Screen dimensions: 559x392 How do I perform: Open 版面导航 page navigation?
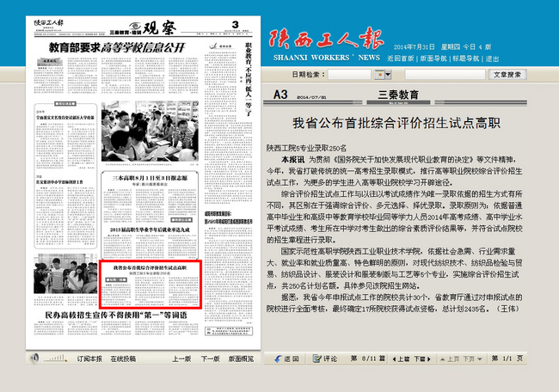(435, 59)
